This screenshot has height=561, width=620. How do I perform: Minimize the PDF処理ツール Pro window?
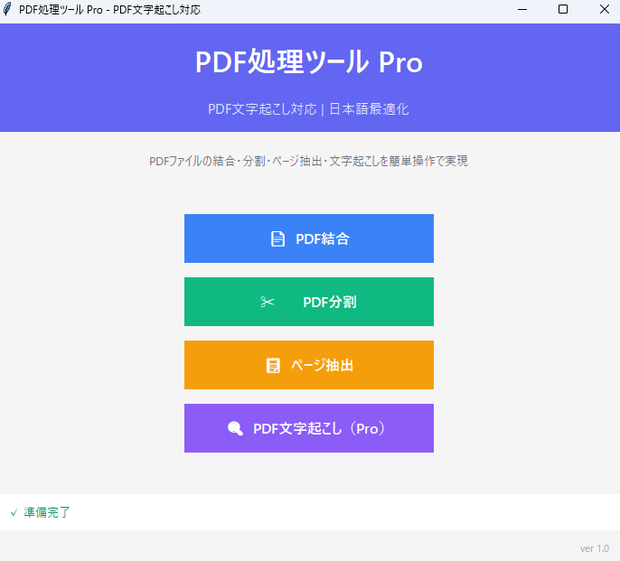522,9
